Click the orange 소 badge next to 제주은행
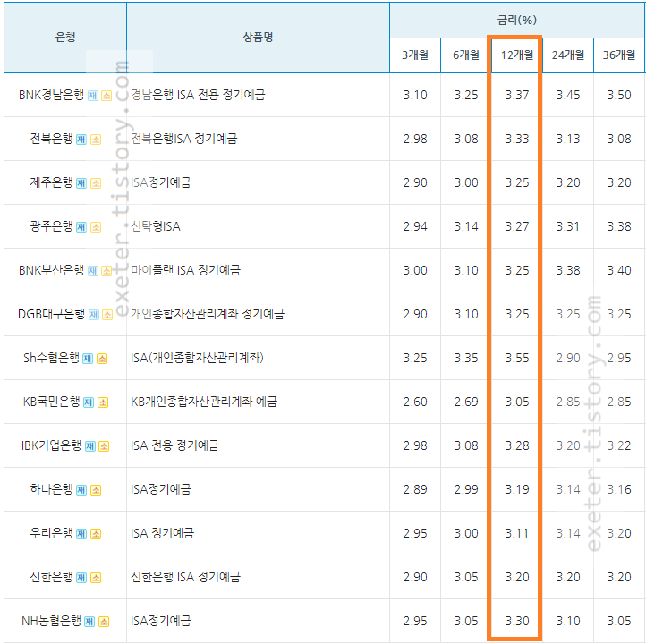The height and width of the screenshot is (644, 646). 96,183
